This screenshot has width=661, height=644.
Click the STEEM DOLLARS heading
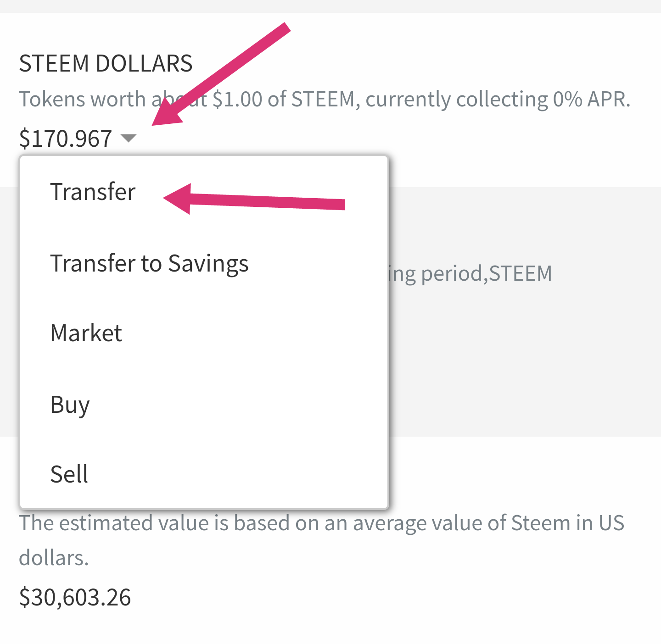(106, 63)
